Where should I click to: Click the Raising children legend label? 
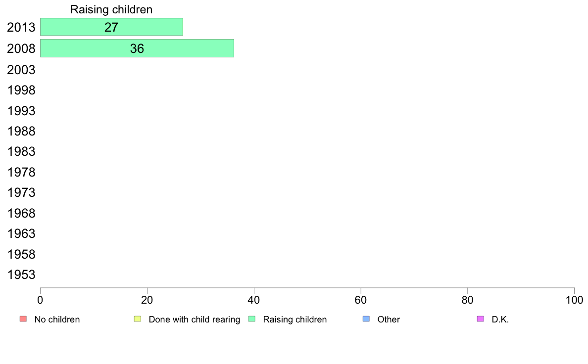295,319
